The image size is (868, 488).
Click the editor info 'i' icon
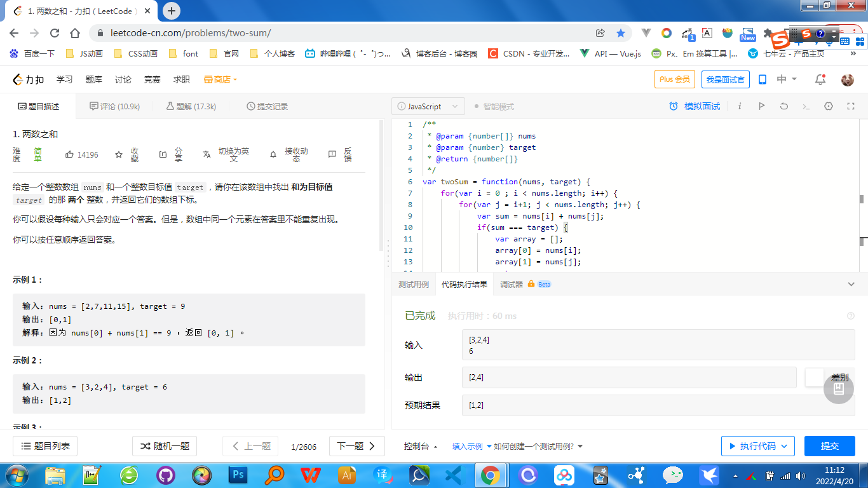click(740, 106)
